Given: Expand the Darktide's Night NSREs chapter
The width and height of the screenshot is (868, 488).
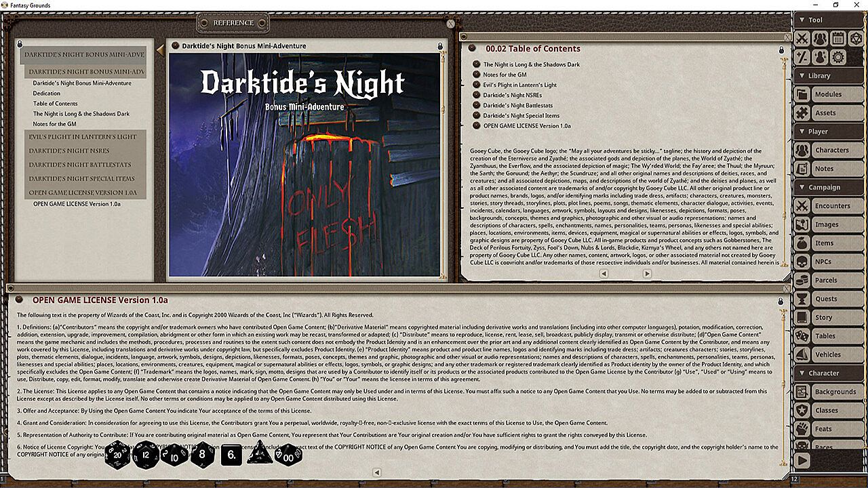Looking at the screenshot, I should (85, 150).
